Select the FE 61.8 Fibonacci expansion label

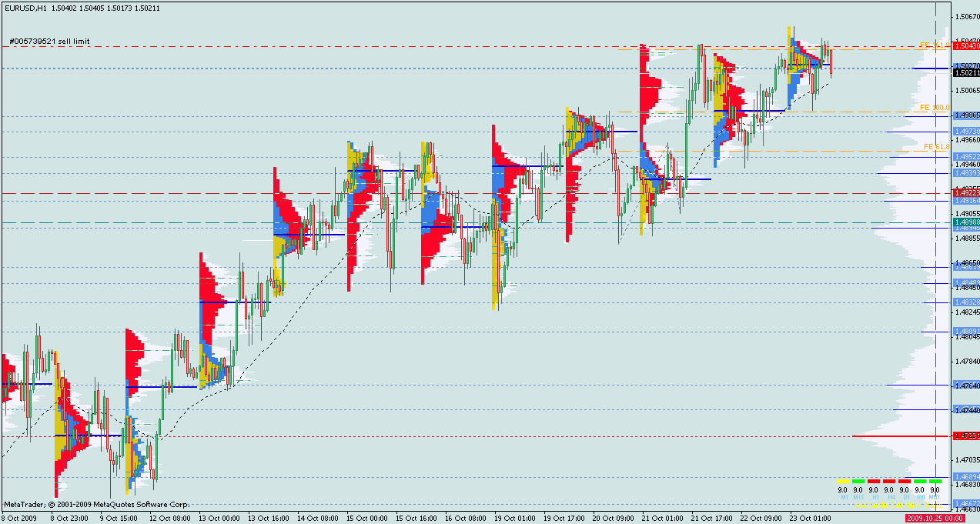(x=934, y=146)
